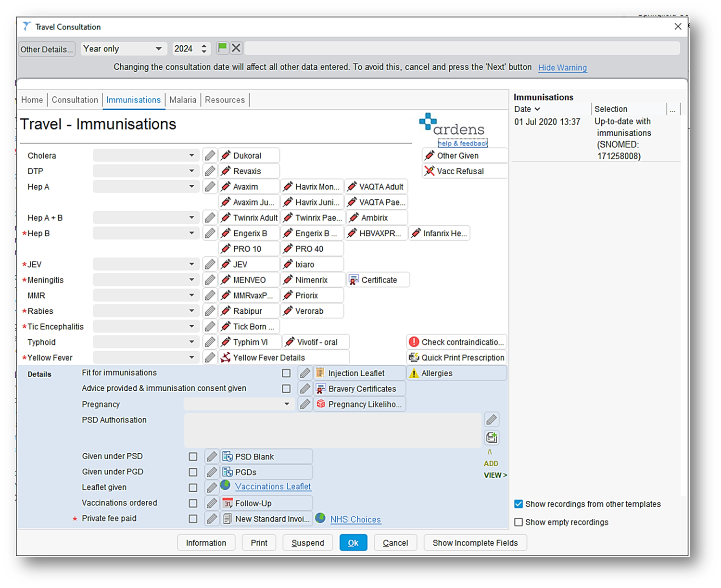Viewport: 721px width, 588px height.
Task: Choose Vivotif oral vaccine button
Action: pyautogui.click(x=316, y=342)
